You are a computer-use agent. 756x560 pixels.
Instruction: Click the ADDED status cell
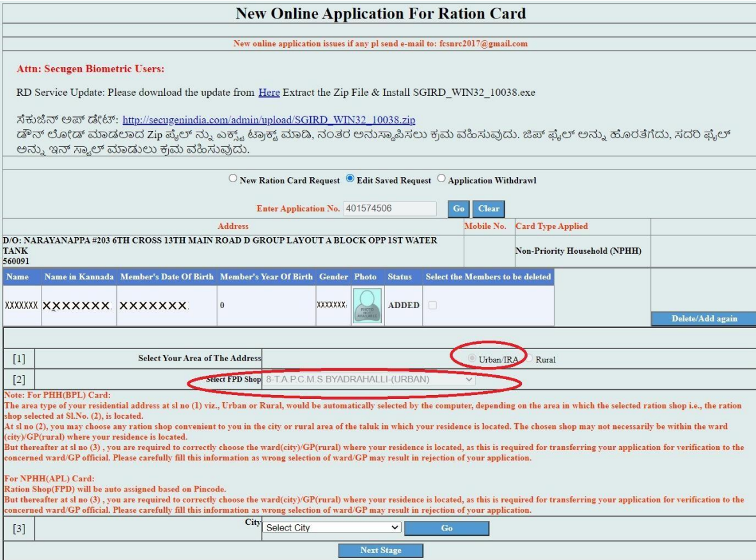coord(404,306)
